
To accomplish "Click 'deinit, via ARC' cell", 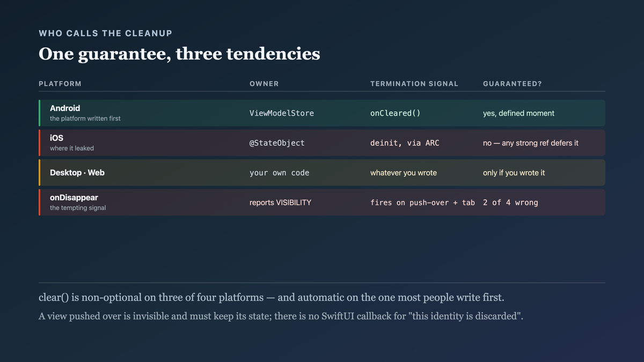I will tap(405, 143).
